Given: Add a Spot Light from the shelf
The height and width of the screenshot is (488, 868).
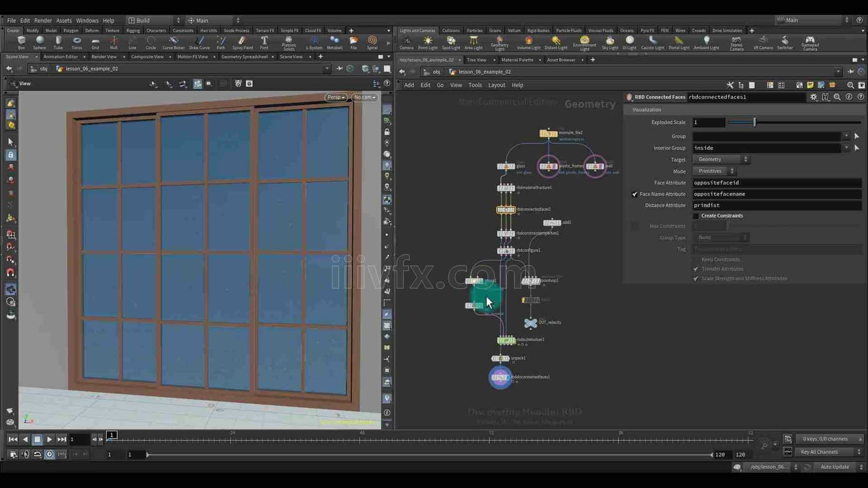Looking at the screenshot, I should (x=451, y=43).
